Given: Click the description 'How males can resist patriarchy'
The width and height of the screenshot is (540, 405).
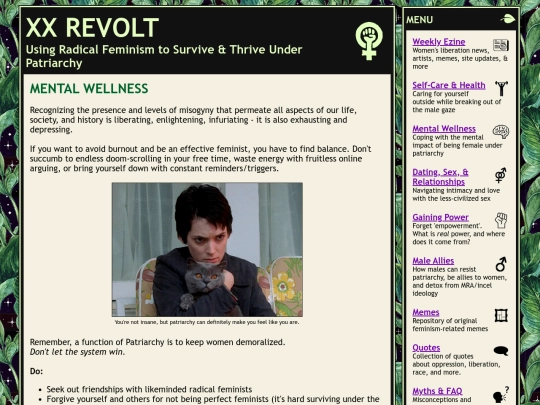Looking at the screenshot, I should point(459,281).
